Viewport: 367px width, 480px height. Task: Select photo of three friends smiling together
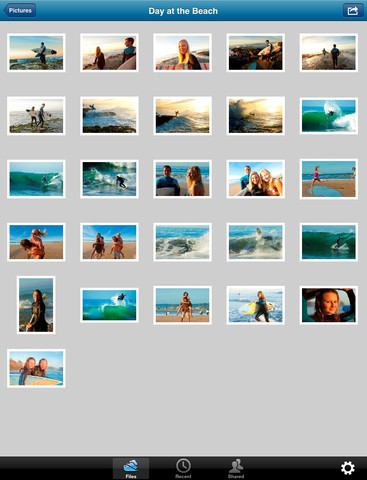pos(256,179)
